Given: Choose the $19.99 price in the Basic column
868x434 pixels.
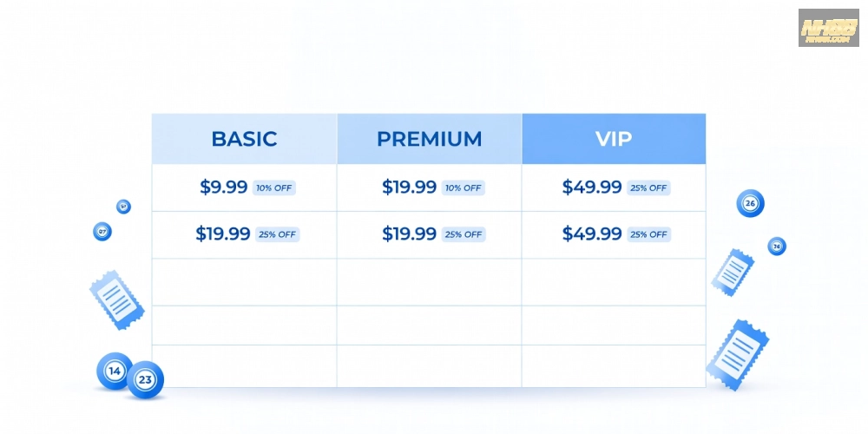Looking at the screenshot, I should [223, 233].
